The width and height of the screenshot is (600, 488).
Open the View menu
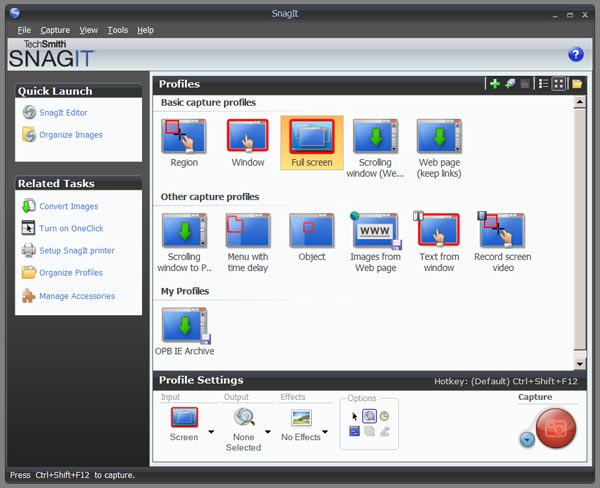coord(88,30)
